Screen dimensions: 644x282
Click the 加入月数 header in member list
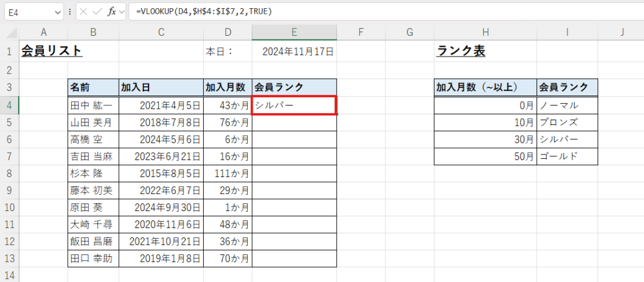click(227, 87)
